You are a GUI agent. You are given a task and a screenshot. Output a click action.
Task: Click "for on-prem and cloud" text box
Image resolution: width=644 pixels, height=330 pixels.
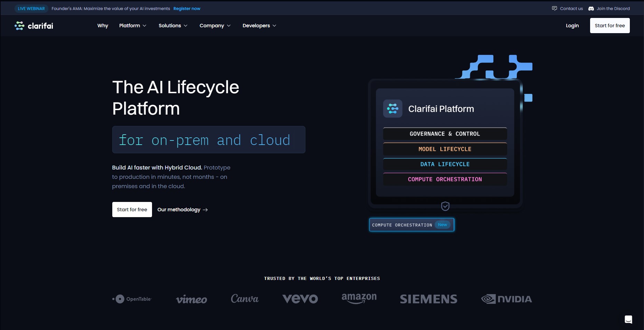(x=209, y=140)
